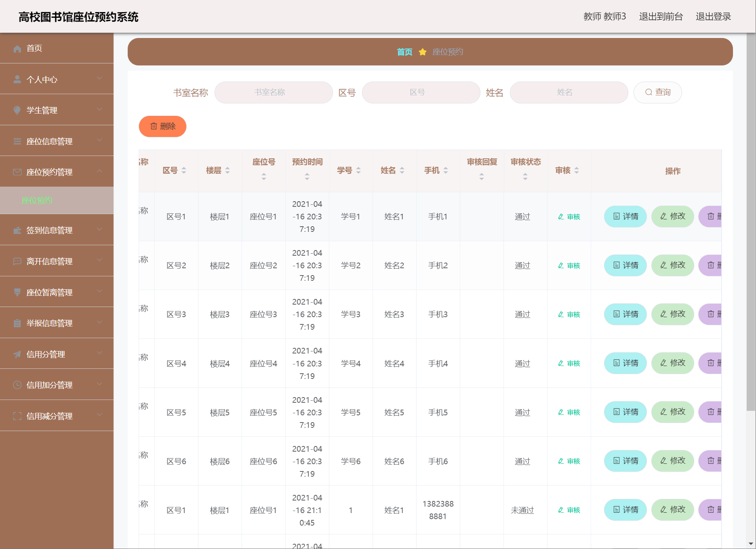Sort by 学号 column arrows
756x549 pixels.
coord(358,170)
